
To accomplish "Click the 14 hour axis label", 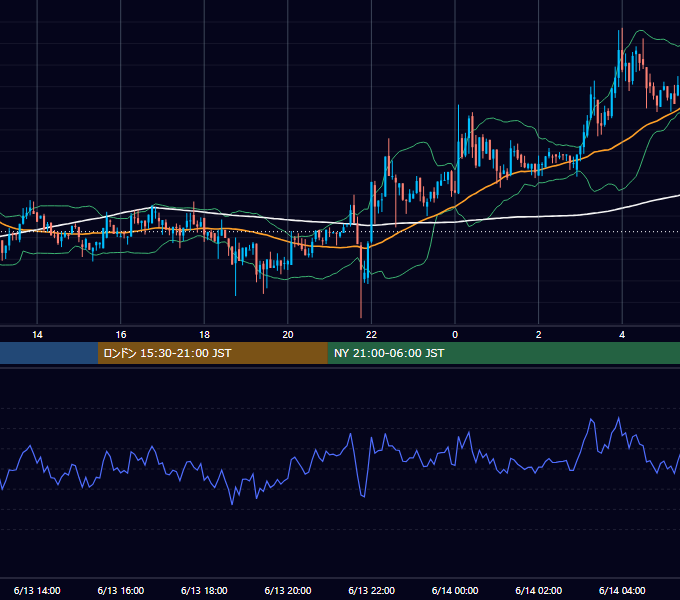I will click(x=37, y=335).
